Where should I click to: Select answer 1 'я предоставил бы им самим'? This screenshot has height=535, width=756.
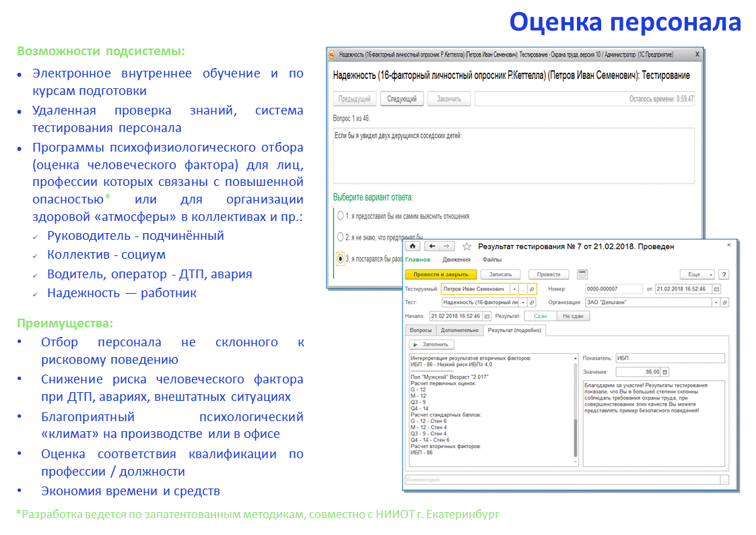[341, 216]
